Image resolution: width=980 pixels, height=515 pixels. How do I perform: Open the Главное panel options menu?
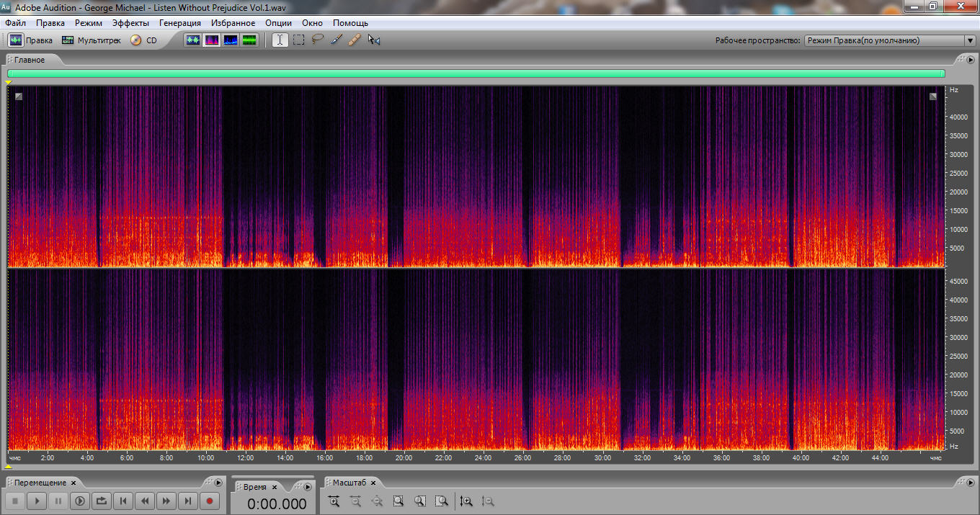click(971, 60)
